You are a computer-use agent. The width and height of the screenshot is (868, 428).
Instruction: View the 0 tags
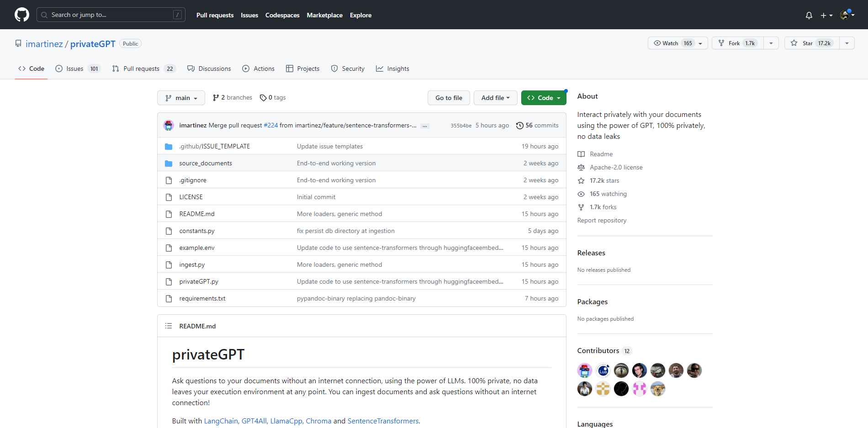(x=273, y=98)
